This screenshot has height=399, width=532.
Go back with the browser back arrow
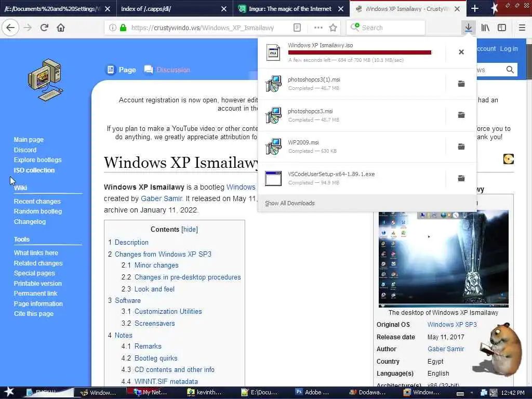[x=10, y=28]
